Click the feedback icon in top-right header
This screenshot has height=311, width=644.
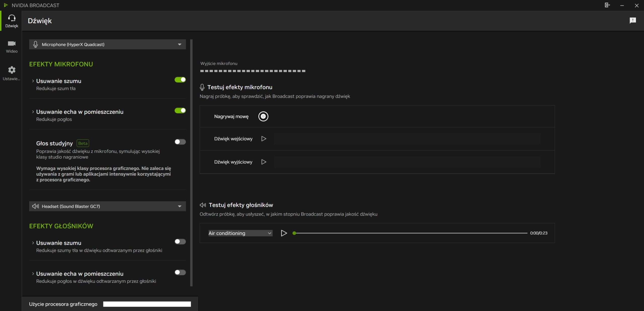(632, 20)
